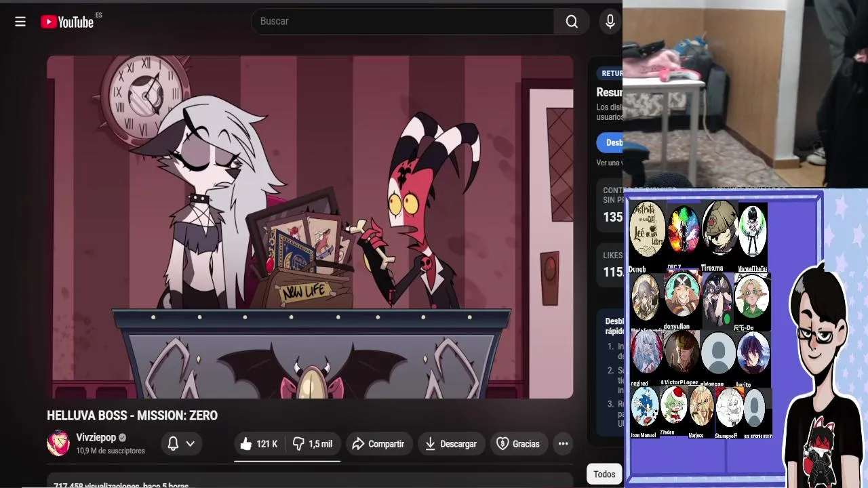Select the 10,9 M de suscriptores text
The width and height of the screenshot is (868, 488).
point(111,451)
